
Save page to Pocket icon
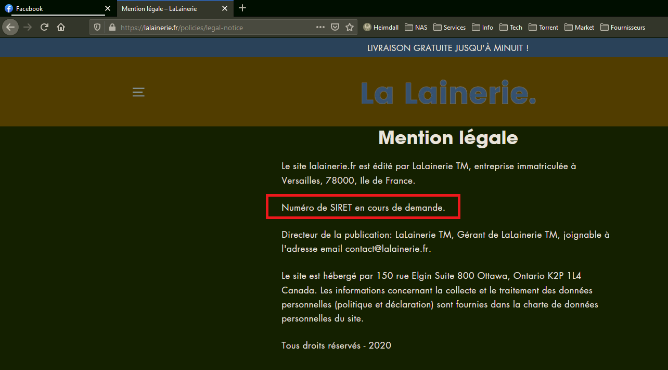[x=335, y=27]
